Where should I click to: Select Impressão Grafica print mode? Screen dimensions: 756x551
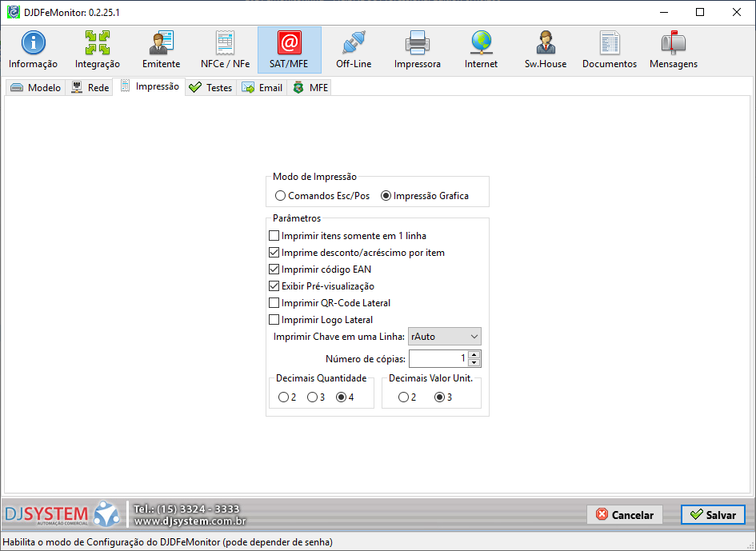[x=424, y=196]
